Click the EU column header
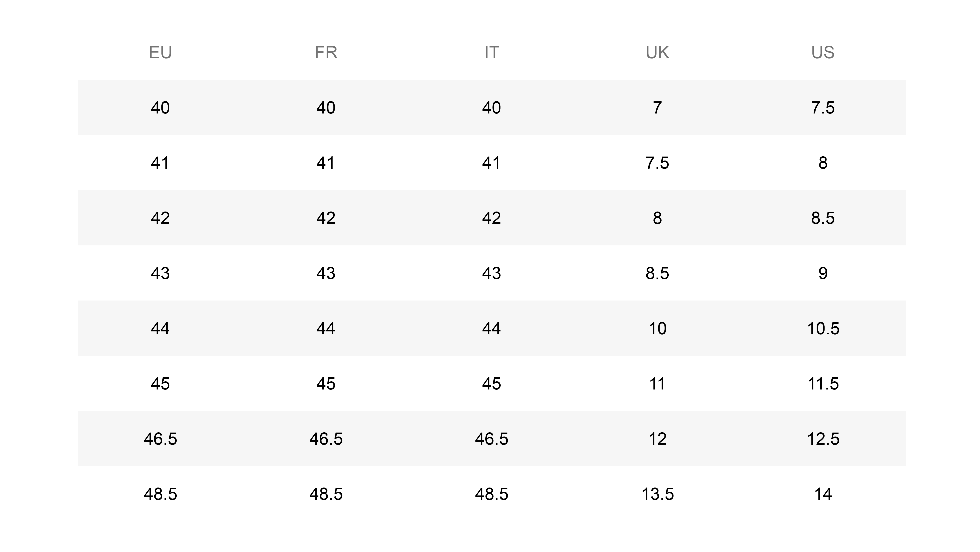980x552 pixels. point(160,53)
